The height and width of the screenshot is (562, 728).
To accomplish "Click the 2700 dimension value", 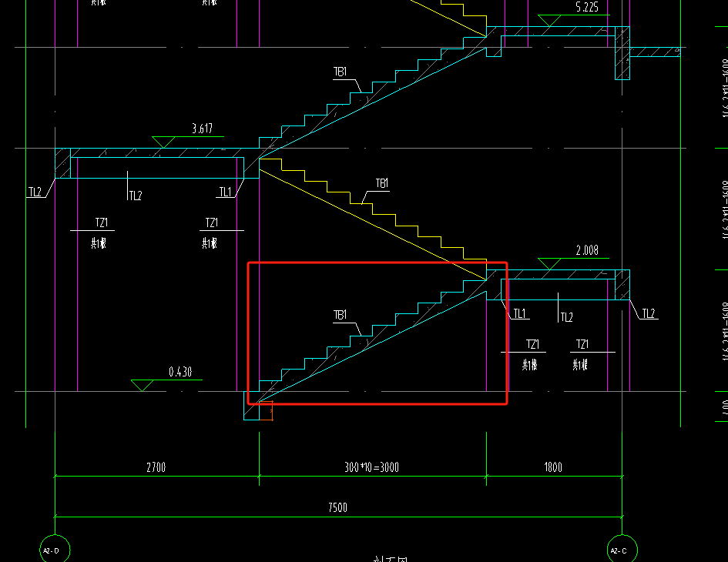I will [x=156, y=467].
